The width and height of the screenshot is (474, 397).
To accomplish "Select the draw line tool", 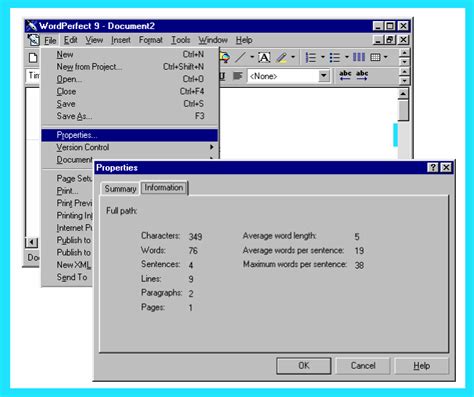I will point(240,57).
